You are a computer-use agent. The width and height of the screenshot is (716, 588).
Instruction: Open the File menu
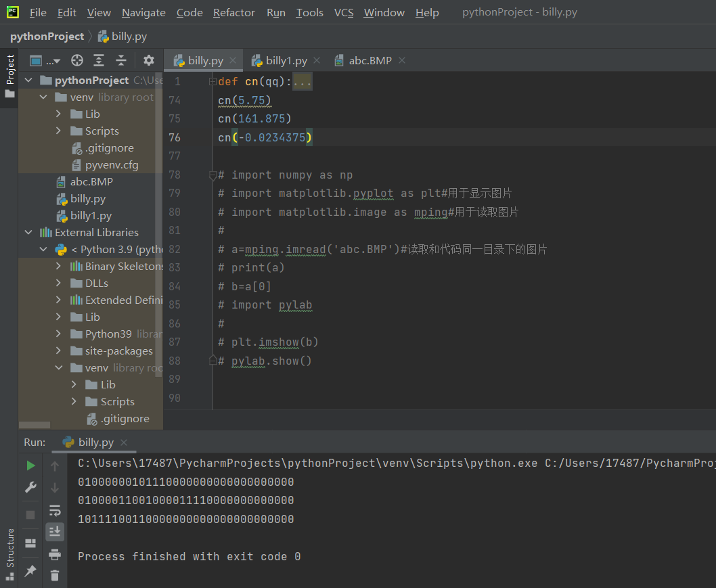pos(38,13)
